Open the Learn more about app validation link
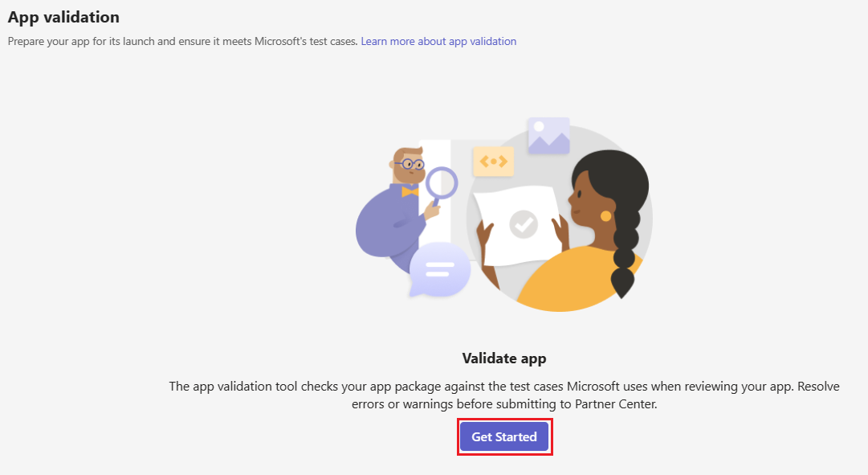The width and height of the screenshot is (868, 475). pyautogui.click(x=438, y=42)
